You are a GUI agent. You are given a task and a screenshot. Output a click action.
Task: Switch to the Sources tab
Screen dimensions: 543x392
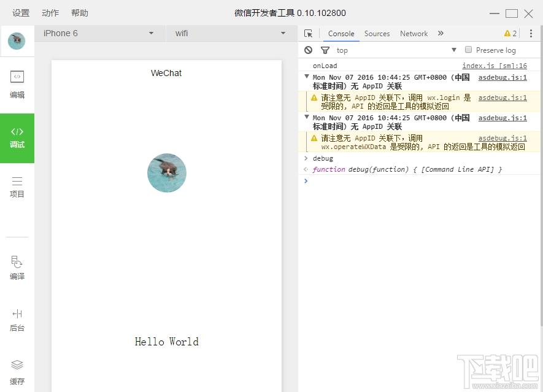point(377,34)
